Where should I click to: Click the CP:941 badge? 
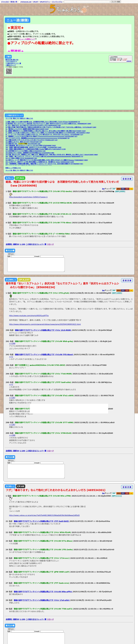pos(20,178)
